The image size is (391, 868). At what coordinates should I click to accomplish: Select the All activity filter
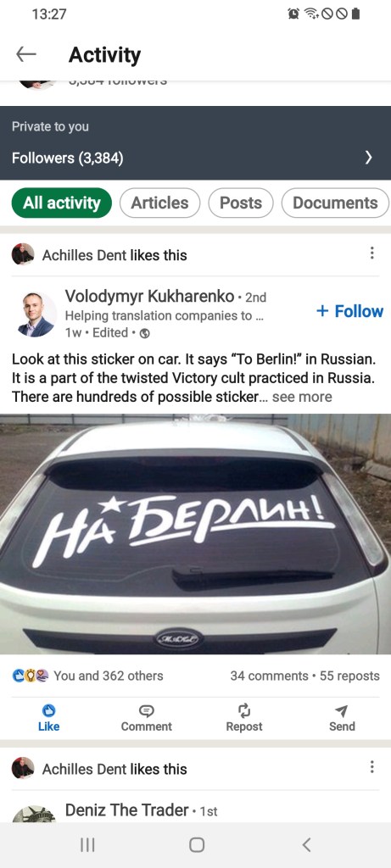(61, 203)
